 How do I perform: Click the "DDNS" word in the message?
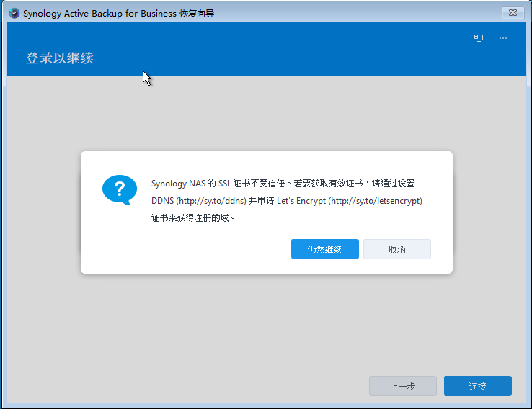tap(163, 201)
